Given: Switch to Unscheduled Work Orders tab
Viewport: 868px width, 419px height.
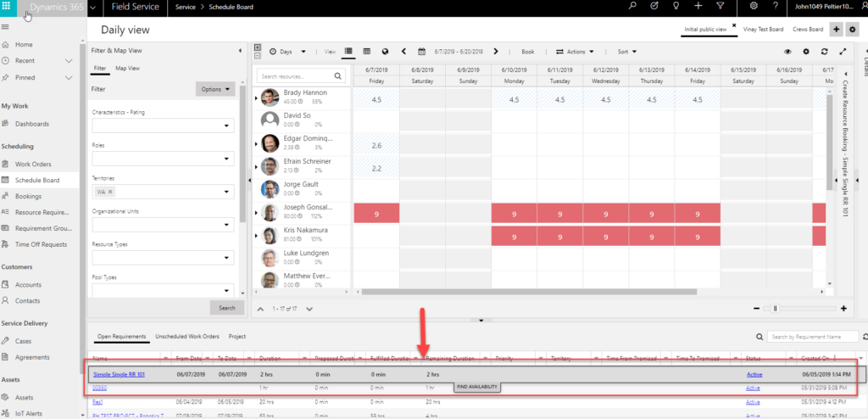Looking at the screenshot, I should click(188, 337).
